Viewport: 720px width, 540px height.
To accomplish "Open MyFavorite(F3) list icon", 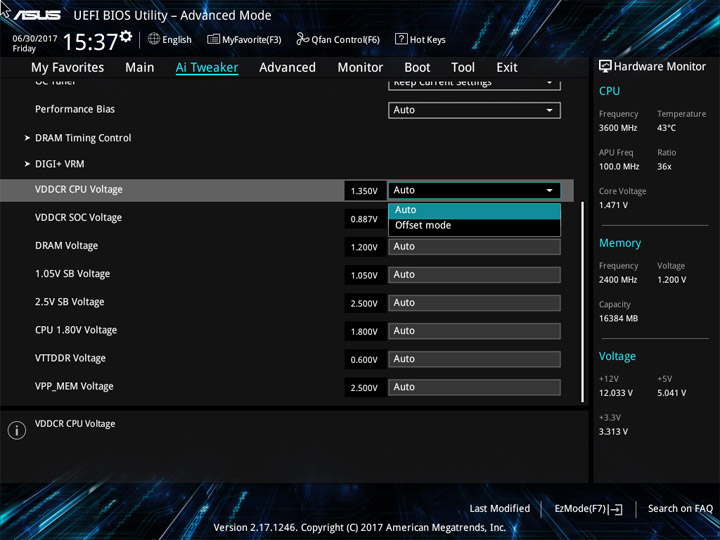I will 213,39.
